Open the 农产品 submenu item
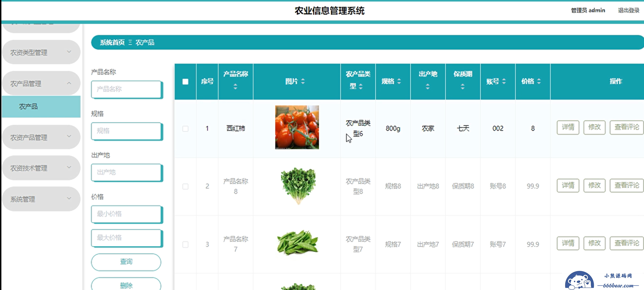Viewport: 644px width, 290px height. [41, 107]
